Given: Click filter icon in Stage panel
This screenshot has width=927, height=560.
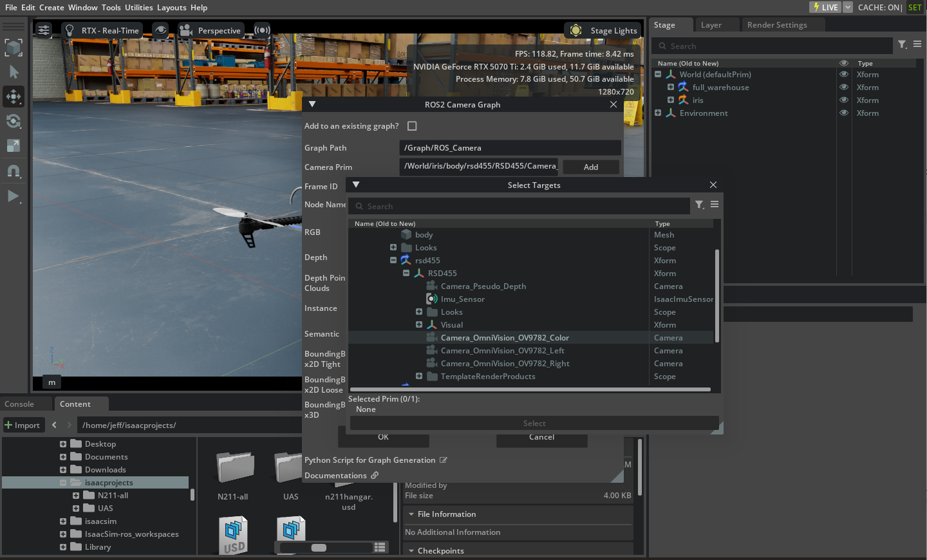Looking at the screenshot, I should [903, 44].
